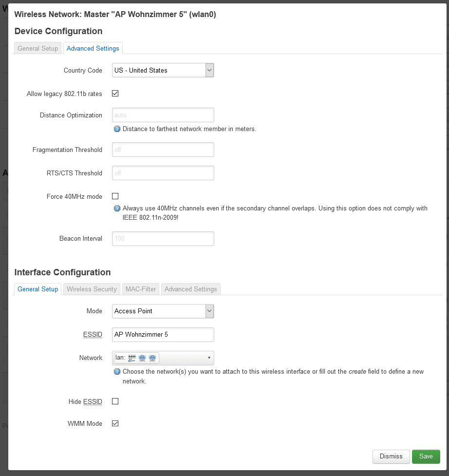This screenshot has height=476, width=449.
Task: Open the Country Code dropdown
Action: click(x=163, y=70)
